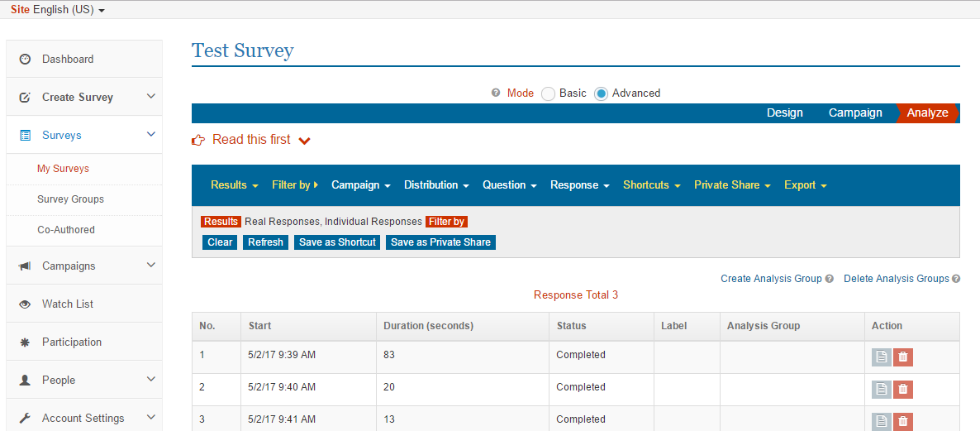Open My Surveys in the sidebar
This screenshot has height=431, width=980.
pyautogui.click(x=63, y=169)
